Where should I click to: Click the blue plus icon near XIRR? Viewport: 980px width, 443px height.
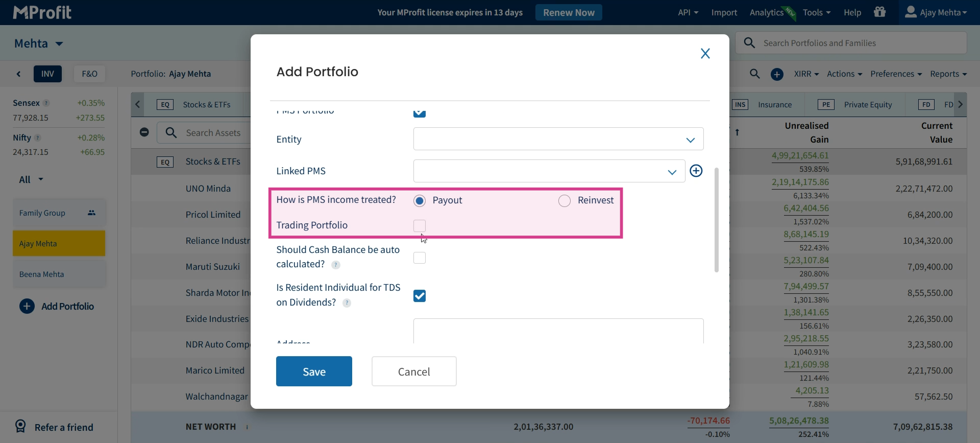click(777, 74)
